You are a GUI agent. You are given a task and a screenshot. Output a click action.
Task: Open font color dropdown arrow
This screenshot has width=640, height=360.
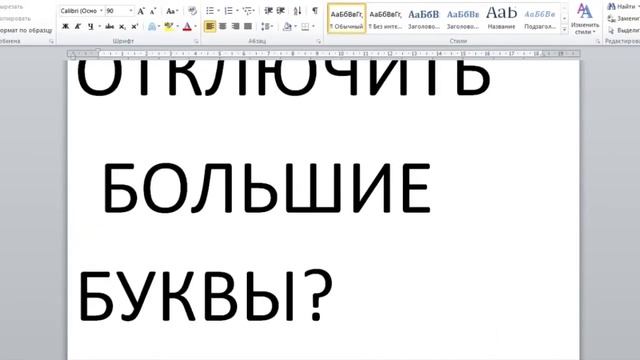(196, 27)
